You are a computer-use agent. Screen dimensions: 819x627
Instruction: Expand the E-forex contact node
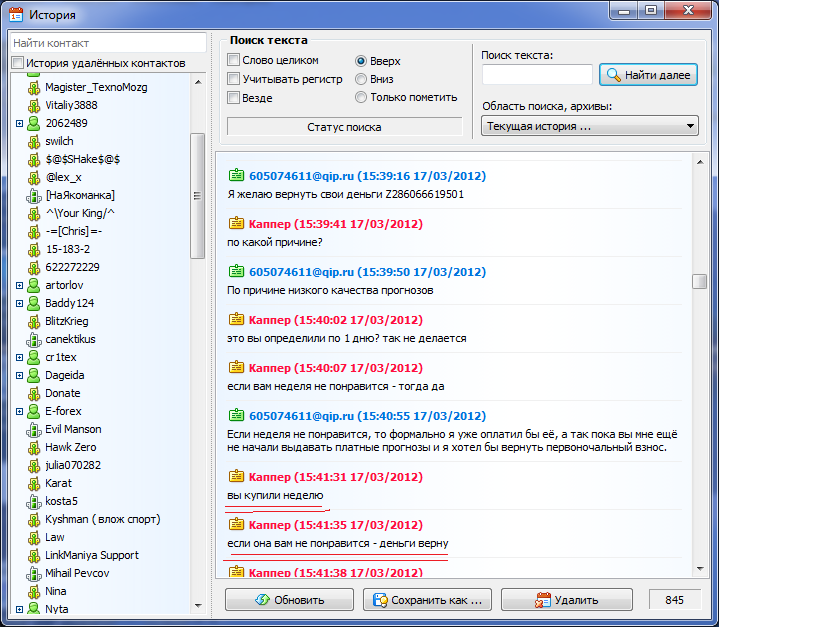tap(19, 412)
